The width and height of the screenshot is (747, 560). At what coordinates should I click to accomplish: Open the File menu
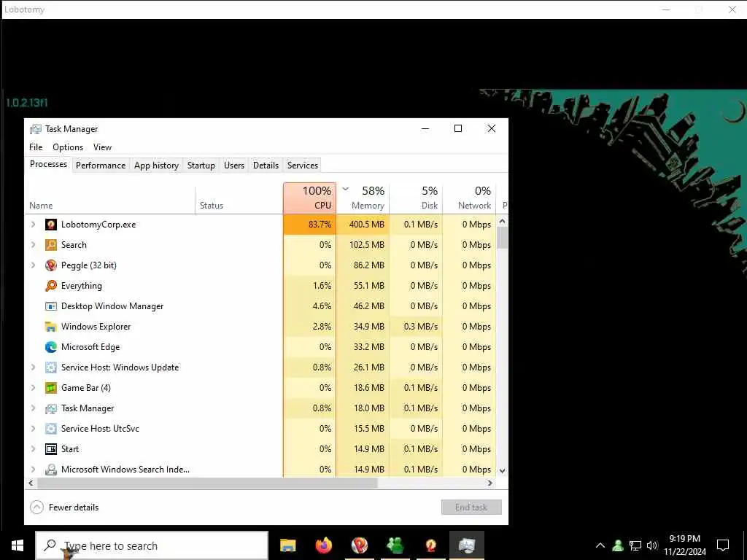(36, 147)
